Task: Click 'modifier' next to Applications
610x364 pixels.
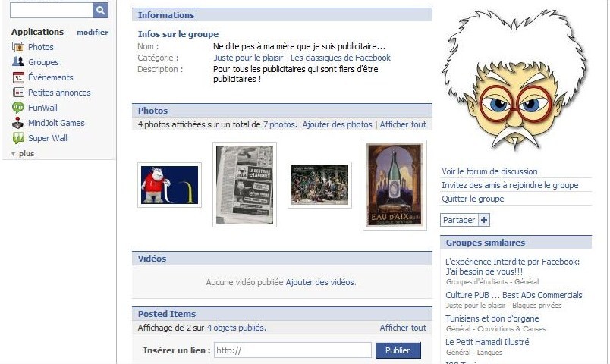Action: (x=93, y=33)
